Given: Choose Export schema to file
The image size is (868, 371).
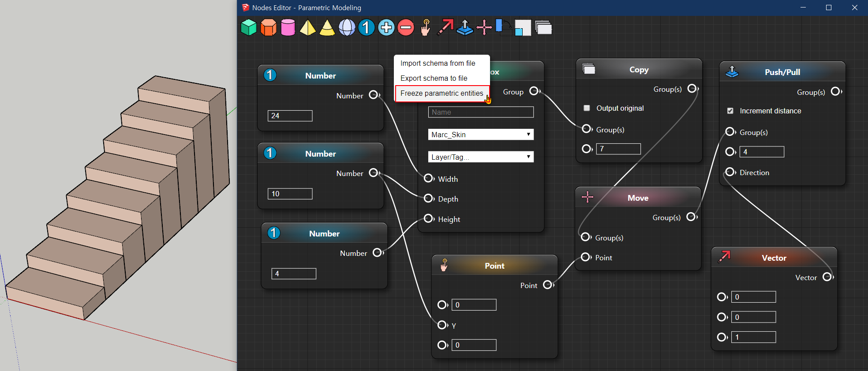Looking at the screenshot, I should pyautogui.click(x=434, y=78).
